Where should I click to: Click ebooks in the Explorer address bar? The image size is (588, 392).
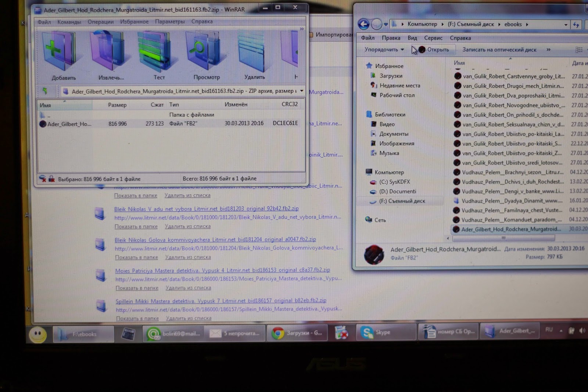tap(513, 24)
